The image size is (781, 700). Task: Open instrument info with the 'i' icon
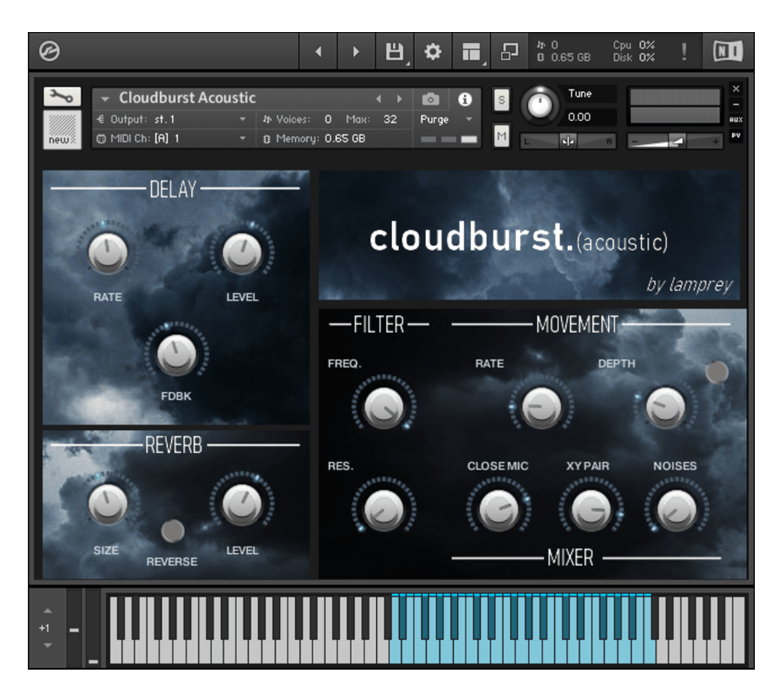[x=465, y=100]
